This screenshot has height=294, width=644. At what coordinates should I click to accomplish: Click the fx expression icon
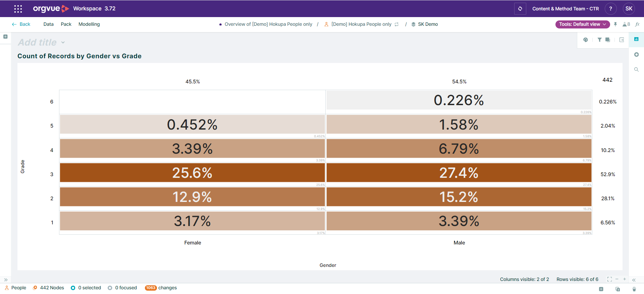[637, 24]
